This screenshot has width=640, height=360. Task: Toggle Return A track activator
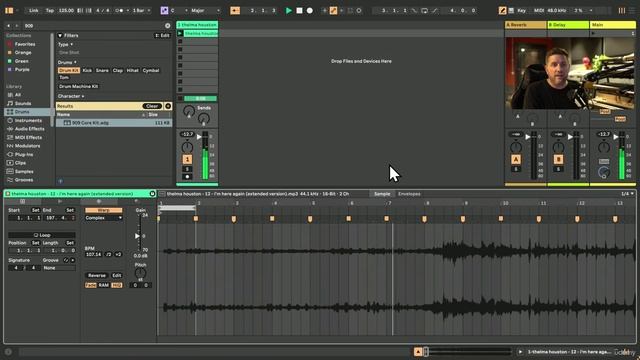coord(516,159)
